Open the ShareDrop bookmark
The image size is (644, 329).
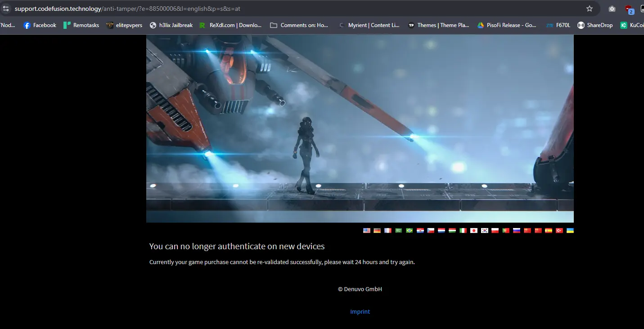coord(595,25)
